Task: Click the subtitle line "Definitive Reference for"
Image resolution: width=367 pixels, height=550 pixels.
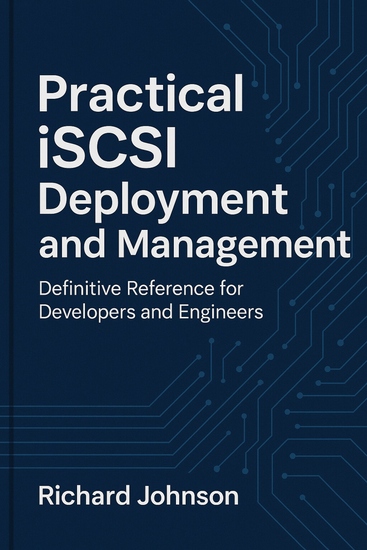Action: click(141, 289)
